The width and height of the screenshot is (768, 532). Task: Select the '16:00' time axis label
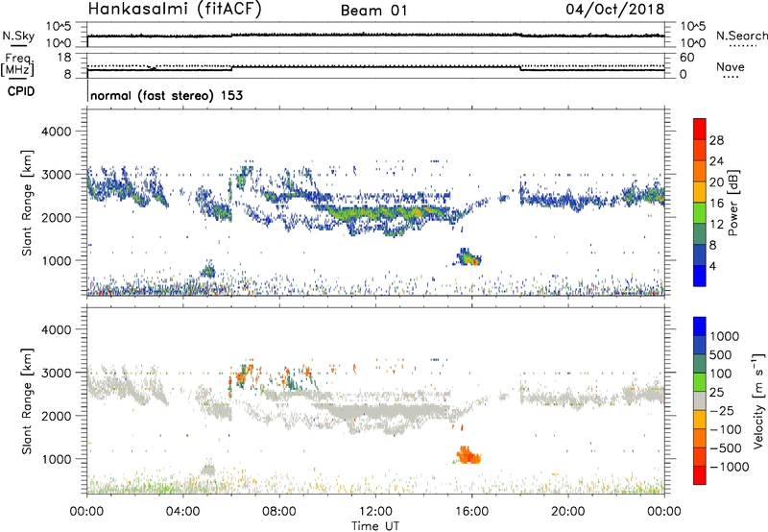(471, 512)
